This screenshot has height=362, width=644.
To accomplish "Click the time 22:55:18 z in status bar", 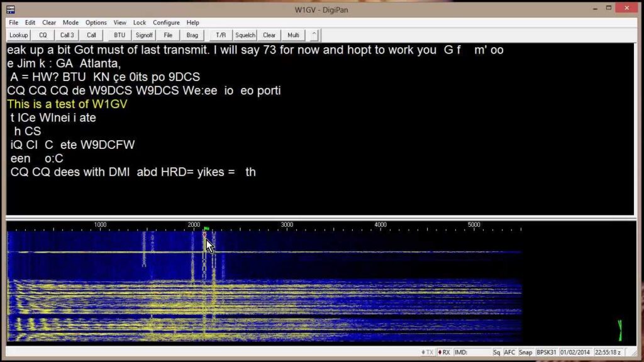I will click(x=608, y=352).
